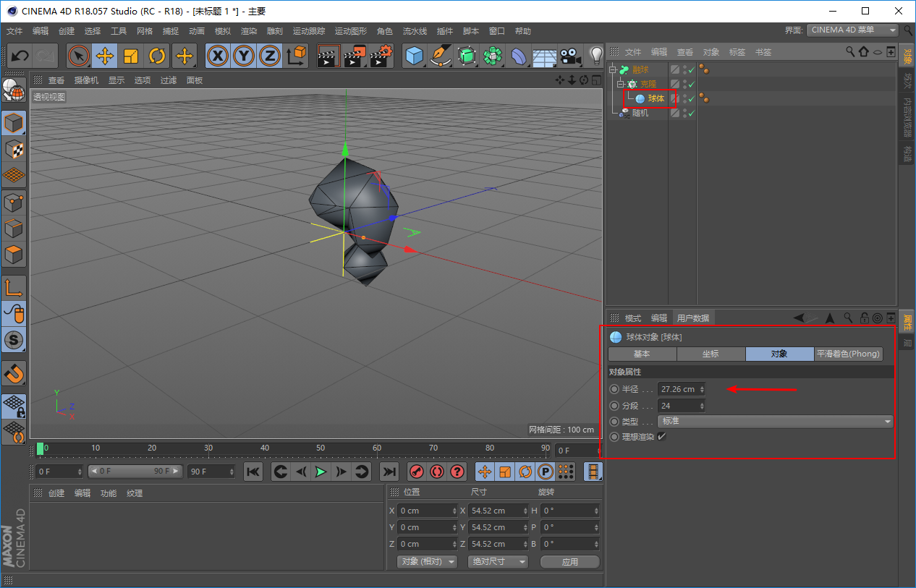
Task: Click the 分段 value field 24
Action: click(681, 406)
